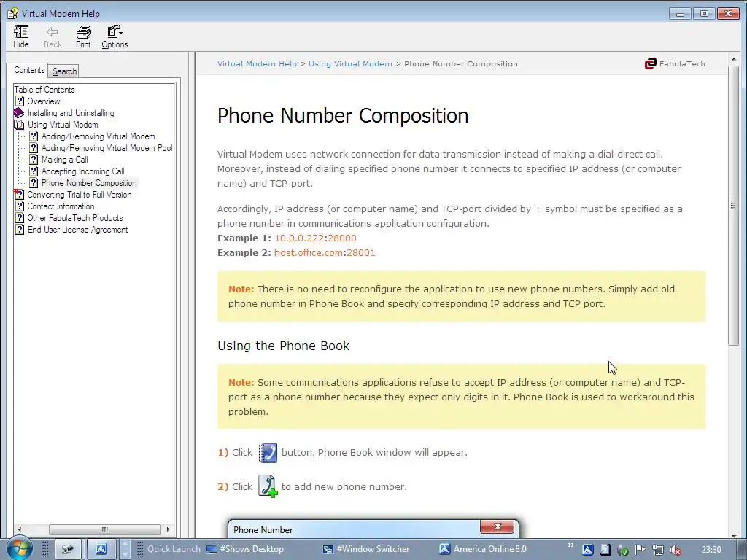Click the AOL icon in system tray

pyautogui.click(x=588, y=550)
